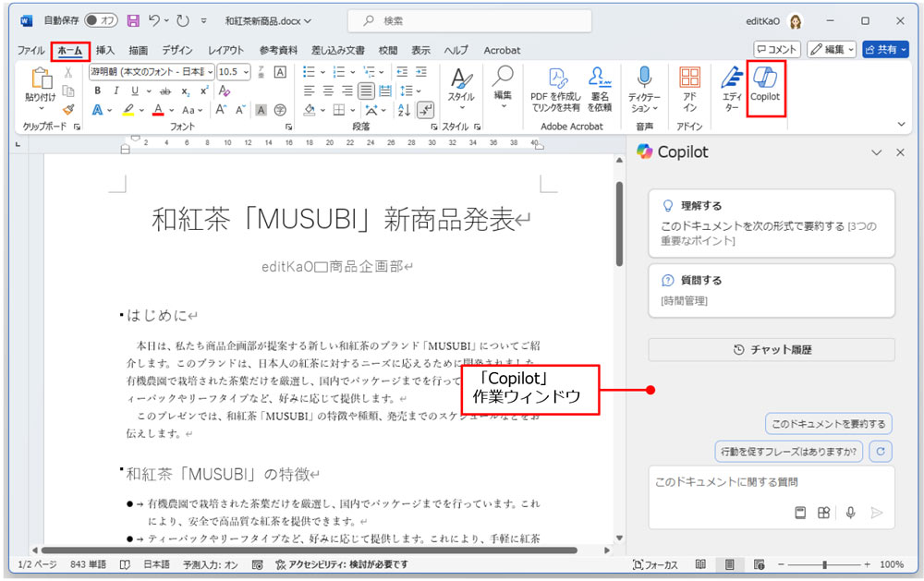The width and height of the screenshot is (924, 581).
Task: Click the Format Painter icon
Action: pyautogui.click(x=68, y=111)
